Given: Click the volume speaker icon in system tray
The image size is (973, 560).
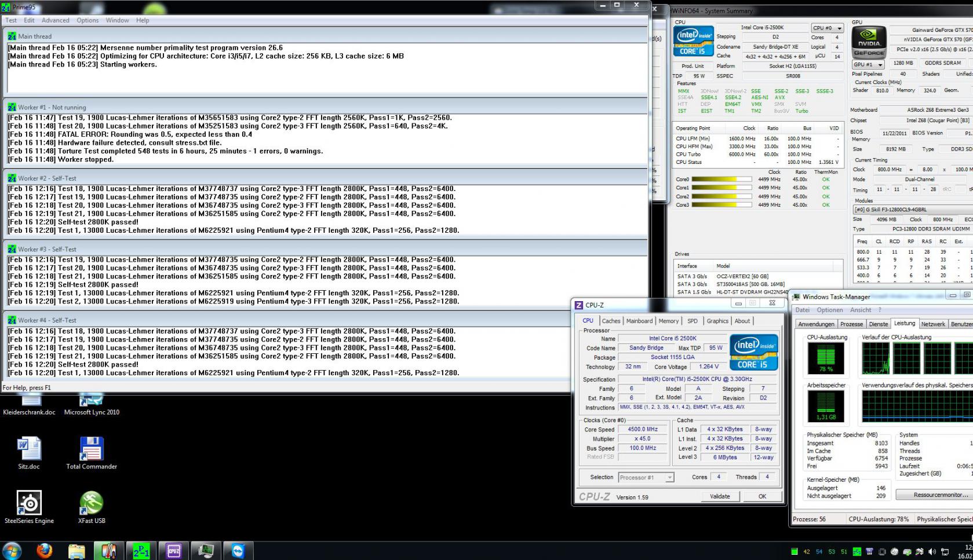Looking at the screenshot, I should (x=932, y=552).
